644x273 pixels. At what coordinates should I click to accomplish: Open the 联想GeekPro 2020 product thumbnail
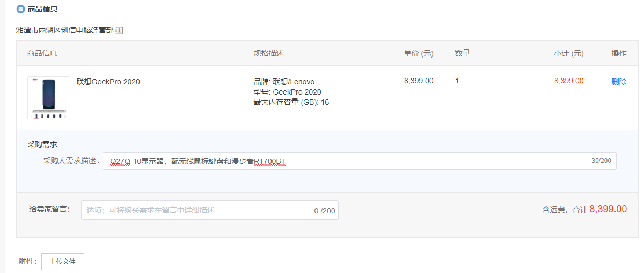click(49, 98)
